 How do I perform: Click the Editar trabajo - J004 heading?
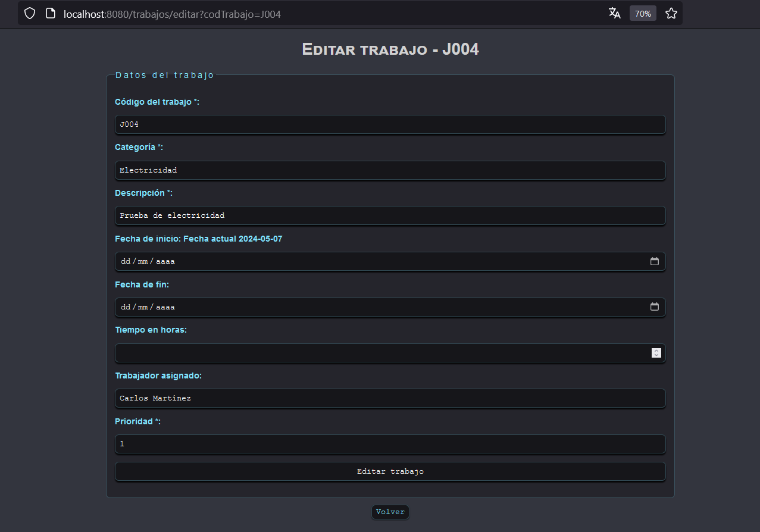390,49
